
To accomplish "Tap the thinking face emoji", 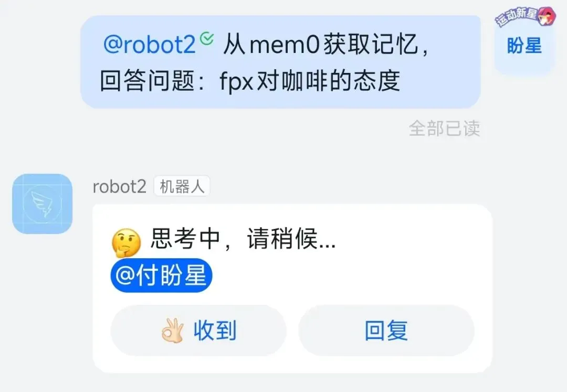I will coord(126,242).
